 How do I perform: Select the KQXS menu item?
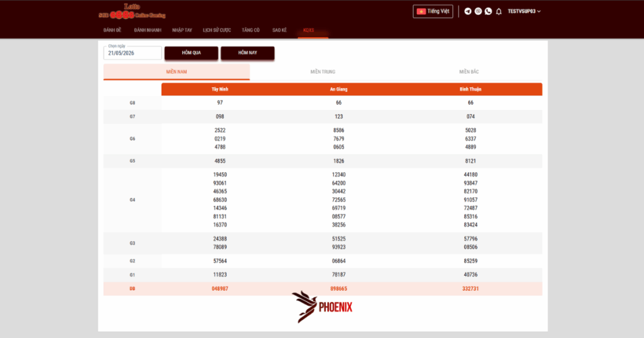pyautogui.click(x=308, y=30)
